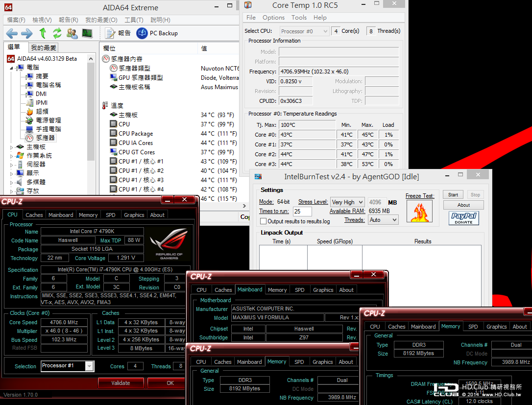This screenshot has height=405, width=532.
Task: Click the Times to run input field
Action: (x=303, y=212)
